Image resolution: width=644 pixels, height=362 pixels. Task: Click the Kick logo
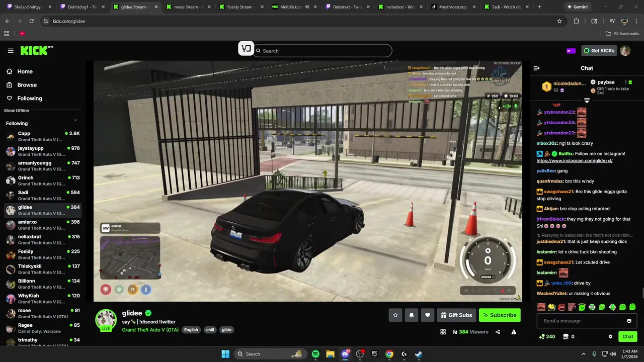pyautogui.click(x=36, y=50)
